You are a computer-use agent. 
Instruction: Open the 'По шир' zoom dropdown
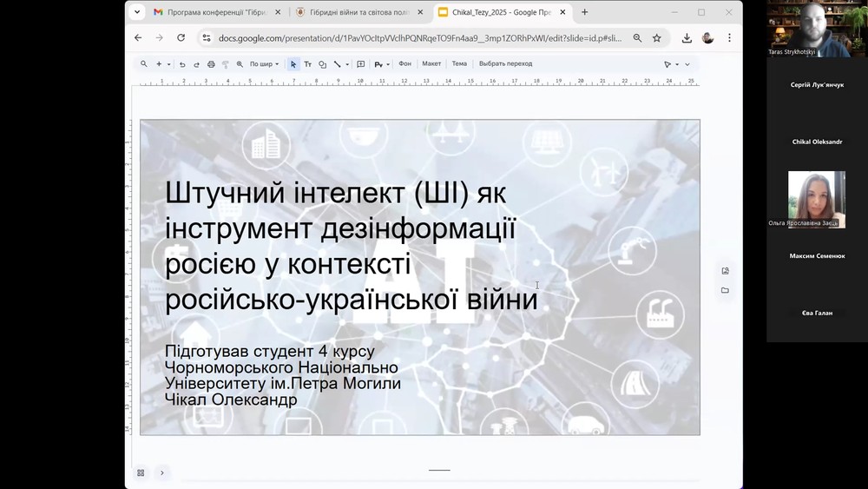pyautogui.click(x=264, y=64)
